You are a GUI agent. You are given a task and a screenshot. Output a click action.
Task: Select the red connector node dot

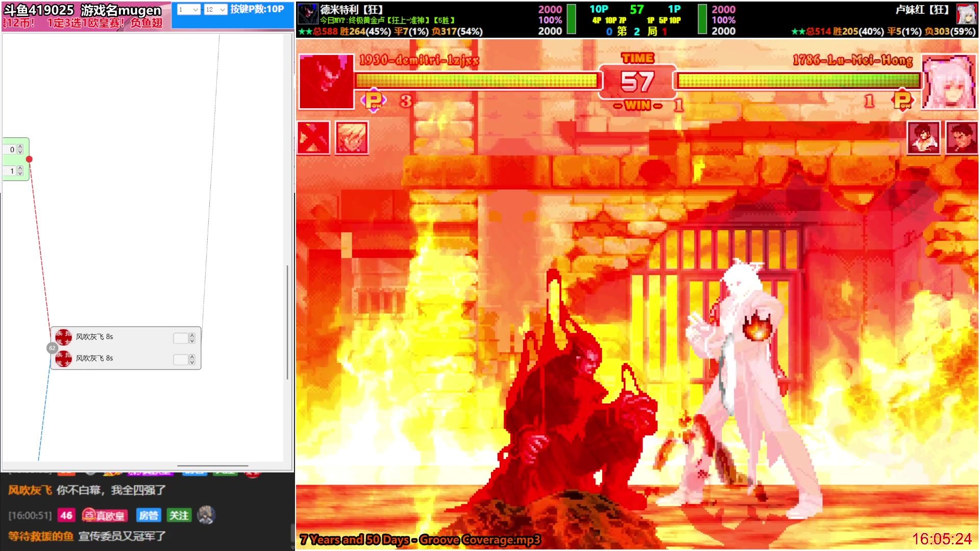click(x=29, y=159)
